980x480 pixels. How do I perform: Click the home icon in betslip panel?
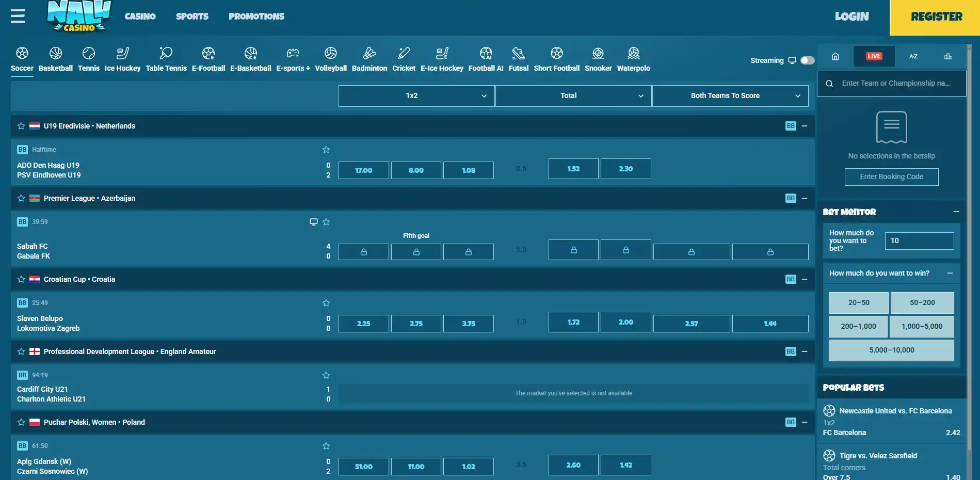click(x=836, y=56)
